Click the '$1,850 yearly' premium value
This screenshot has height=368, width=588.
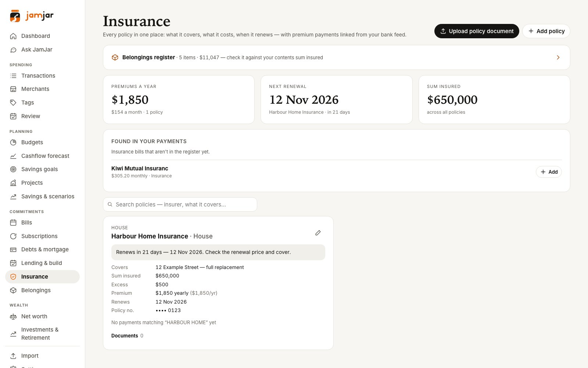coord(172,293)
